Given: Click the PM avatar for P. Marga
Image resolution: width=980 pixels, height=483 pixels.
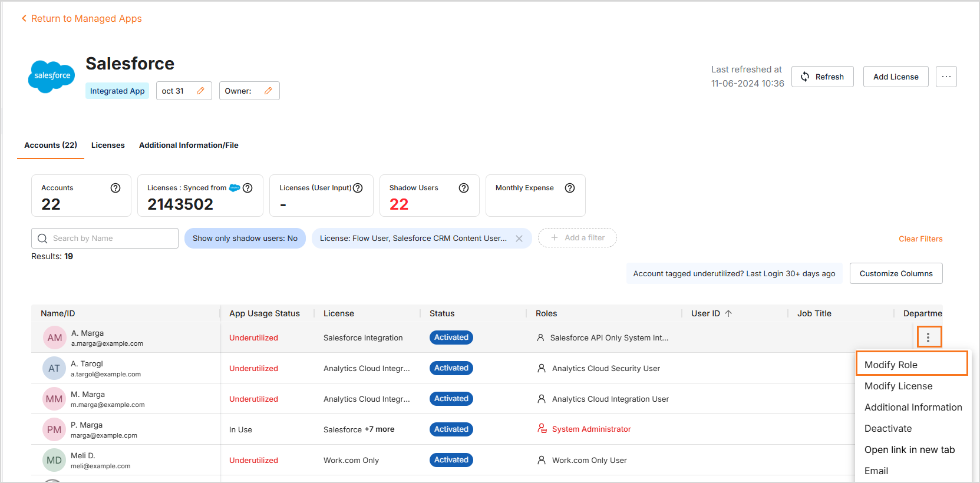Looking at the screenshot, I should click(54, 429).
